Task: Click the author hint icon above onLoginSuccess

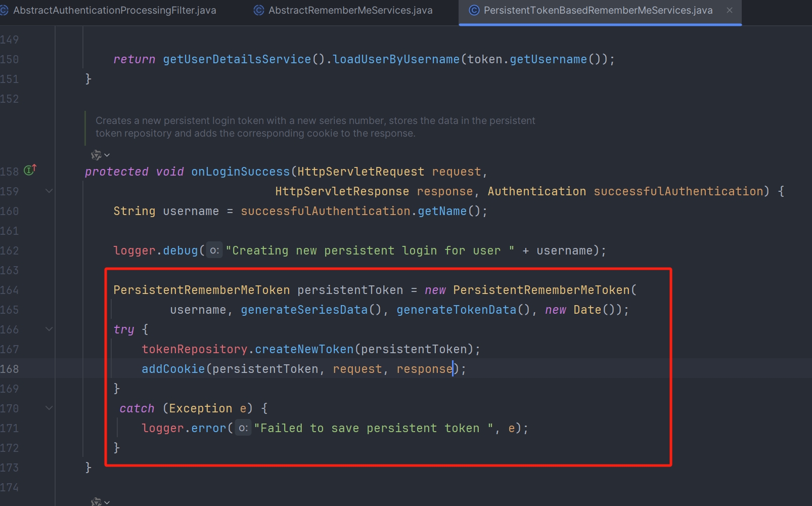Action: point(96,155)
